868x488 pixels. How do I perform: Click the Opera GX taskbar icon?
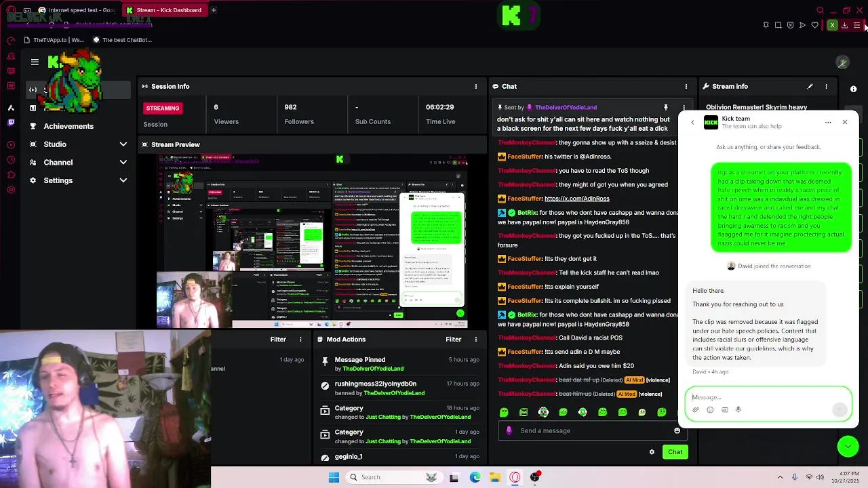[515, 477]
